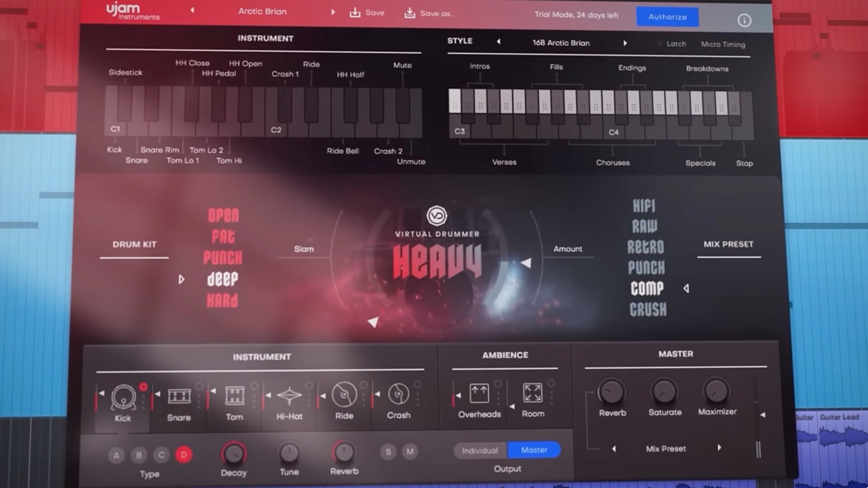868x488 pixels.
Task: Toggle the Snare power indicator
Action: [x=199, y=386]
